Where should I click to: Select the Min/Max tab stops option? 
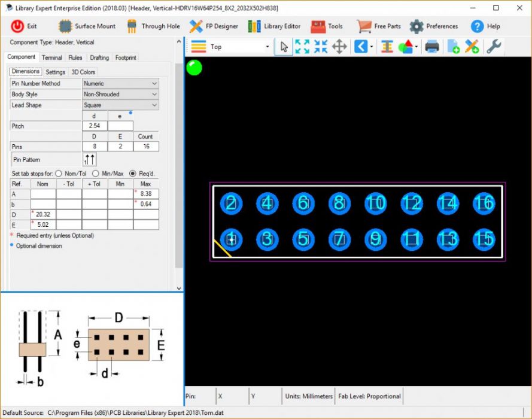click(95, 174)
